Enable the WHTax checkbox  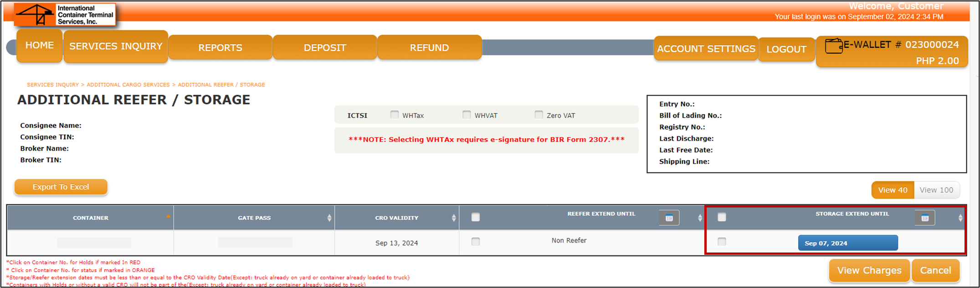395,115
